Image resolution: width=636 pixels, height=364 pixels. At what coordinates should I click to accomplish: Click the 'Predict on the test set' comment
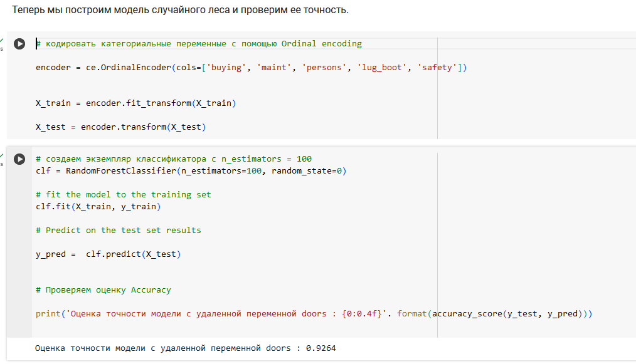118,230
